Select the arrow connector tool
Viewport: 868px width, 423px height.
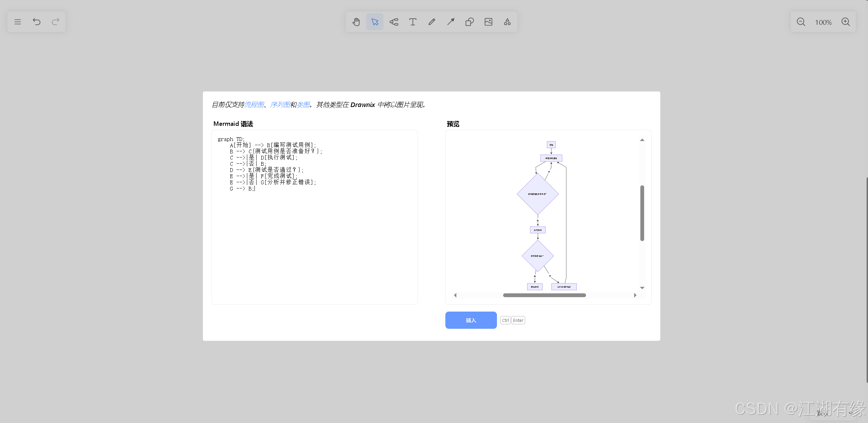pos(450,21)
